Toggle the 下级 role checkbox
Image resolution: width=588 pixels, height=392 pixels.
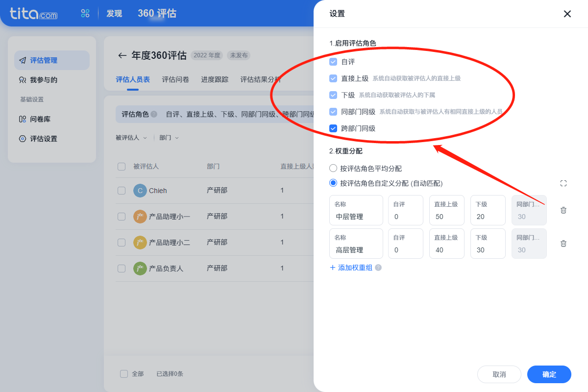point(333,95)
